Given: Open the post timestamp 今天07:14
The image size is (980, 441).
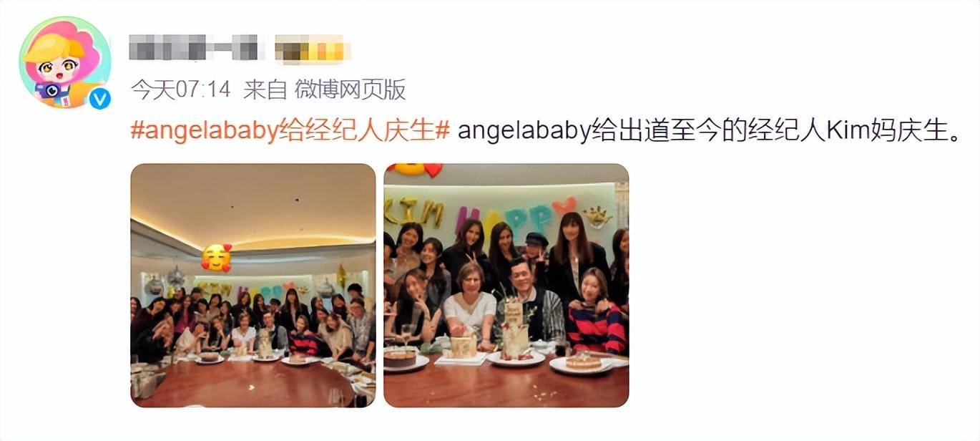Looking at the screenshot, I should 181,89.
